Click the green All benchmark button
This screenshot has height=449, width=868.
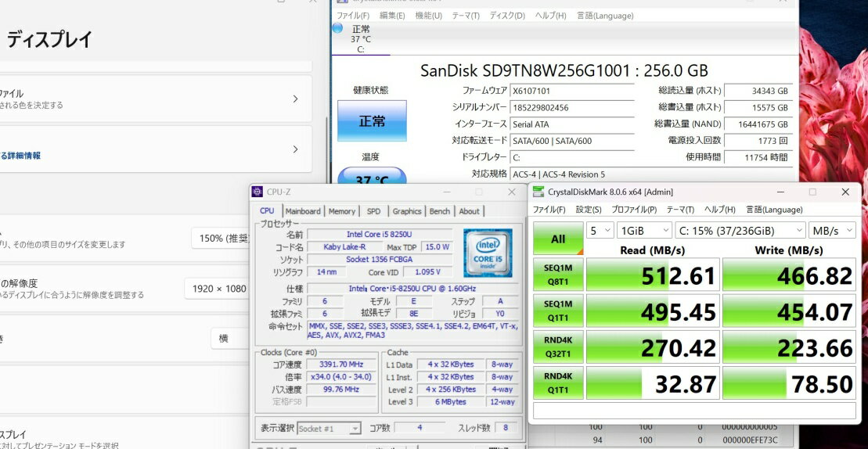557,239
